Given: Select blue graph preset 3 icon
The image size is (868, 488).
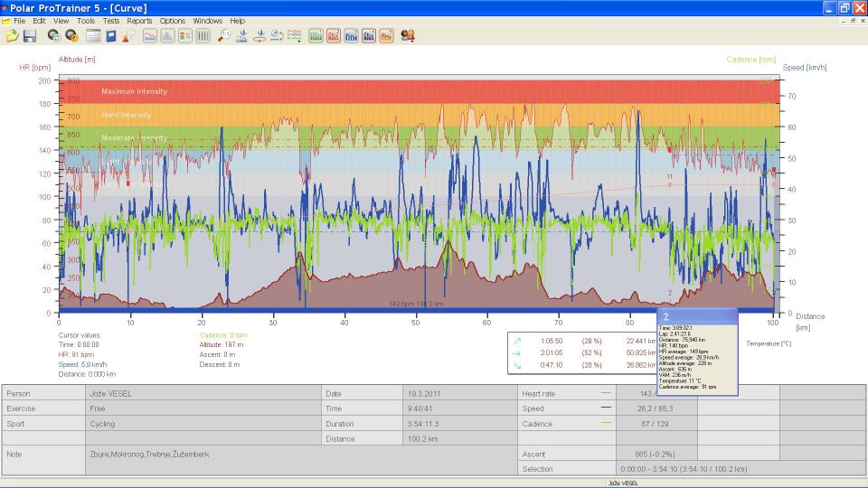Looking at the screenshot, I should (x=352, y=36).
